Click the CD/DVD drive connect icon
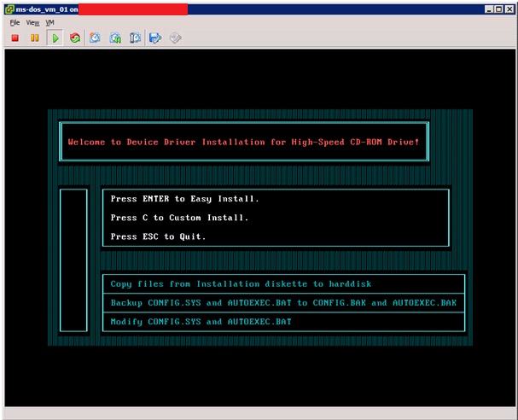Viewport: 518px width, 420px height. coord(175,38)
